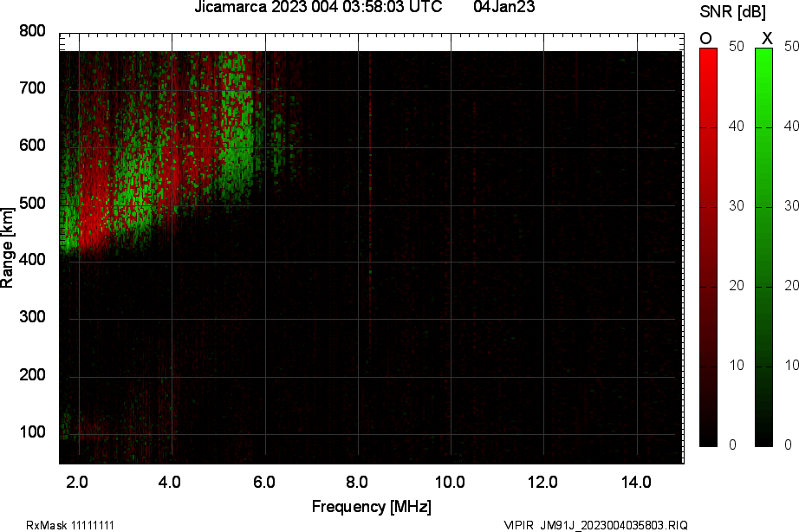Click the 12.0 frequency tick label
The height and width of the screenshot is (532, 799).
click(542, 482)
